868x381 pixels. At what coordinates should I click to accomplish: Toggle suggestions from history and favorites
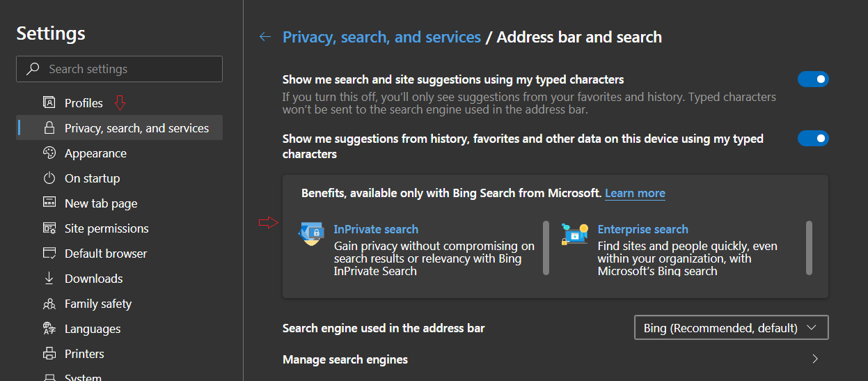click(813, 139)
